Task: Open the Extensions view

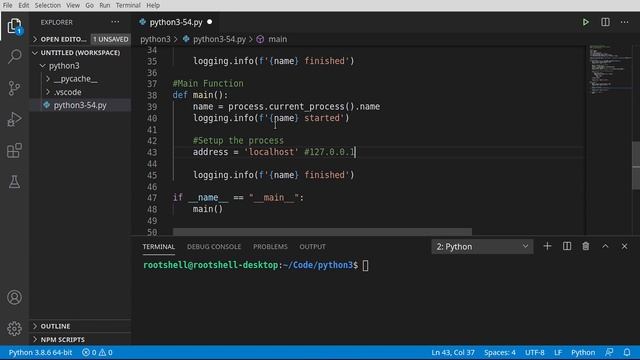Action: pos(14,151)
